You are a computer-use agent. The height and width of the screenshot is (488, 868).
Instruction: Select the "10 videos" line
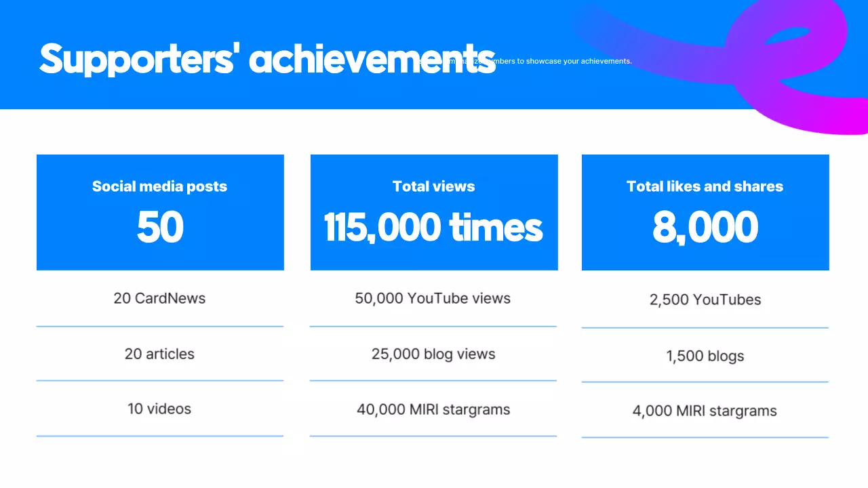[159, 409]
